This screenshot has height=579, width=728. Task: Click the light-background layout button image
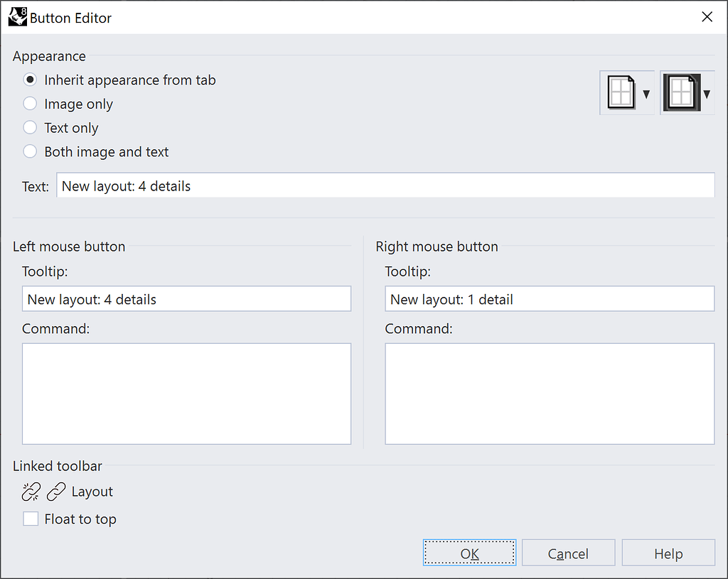click(621, 93)
